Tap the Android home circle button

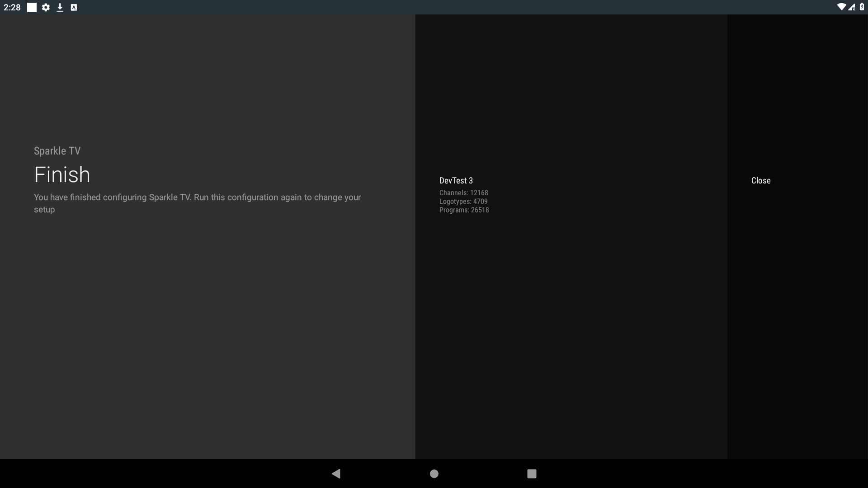434,474
